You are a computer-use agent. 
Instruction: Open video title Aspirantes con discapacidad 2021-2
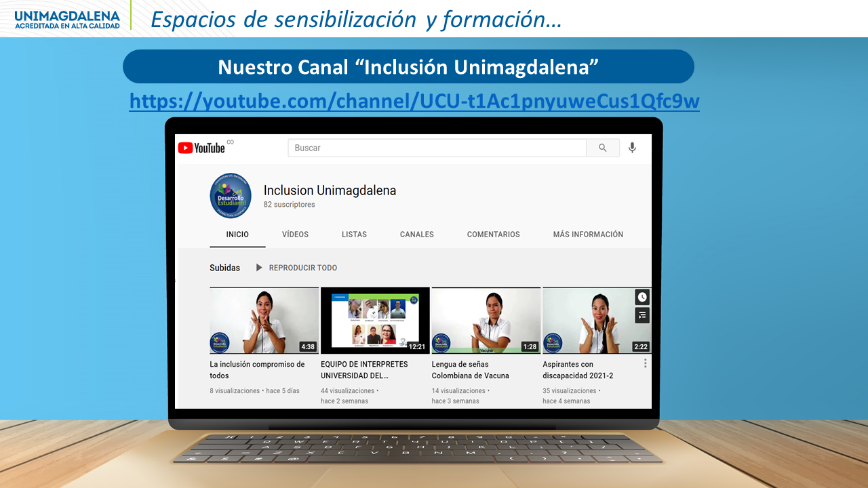[x=578, y=370]
